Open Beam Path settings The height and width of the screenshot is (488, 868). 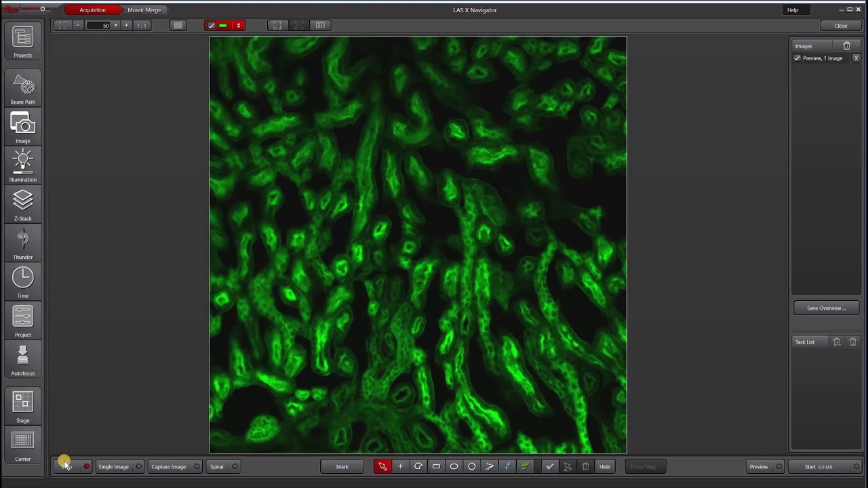point(22,89)
